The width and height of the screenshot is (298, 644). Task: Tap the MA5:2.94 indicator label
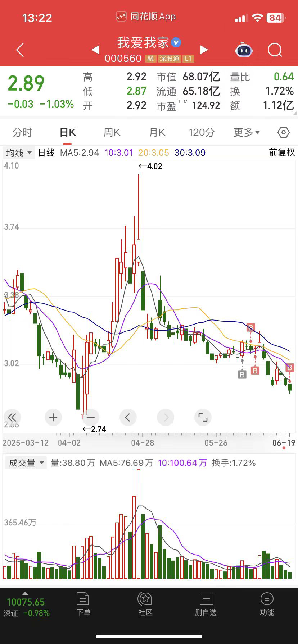coord(80,153)
